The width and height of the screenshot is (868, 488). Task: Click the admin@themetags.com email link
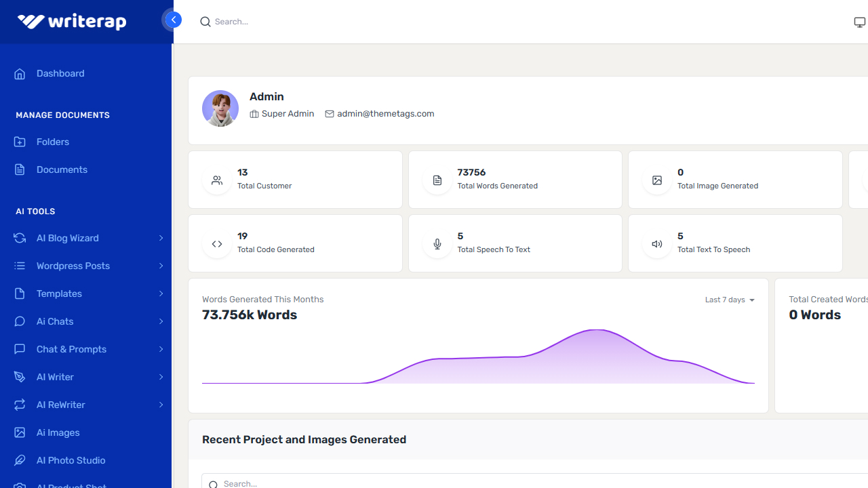coord(385,113)
